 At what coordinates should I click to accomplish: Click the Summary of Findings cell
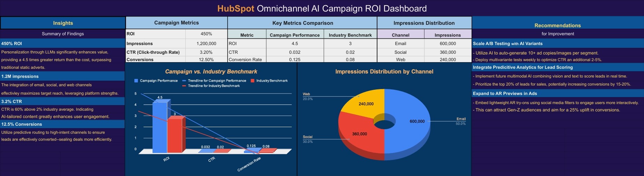click(x=63, y=34)
